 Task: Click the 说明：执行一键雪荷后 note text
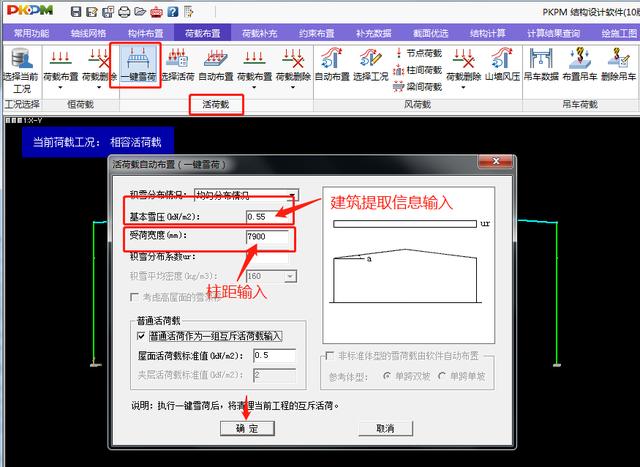tap(235, 406)
